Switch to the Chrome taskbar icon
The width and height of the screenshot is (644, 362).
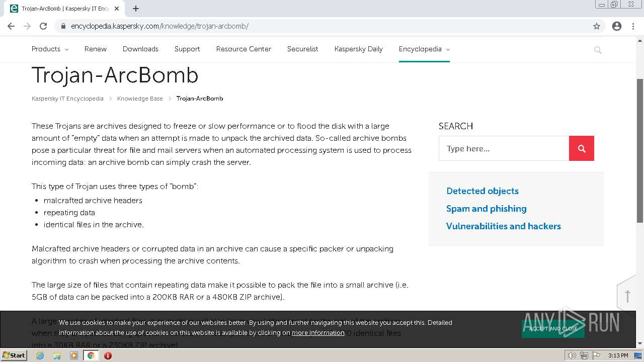click(x=91, y=355)
